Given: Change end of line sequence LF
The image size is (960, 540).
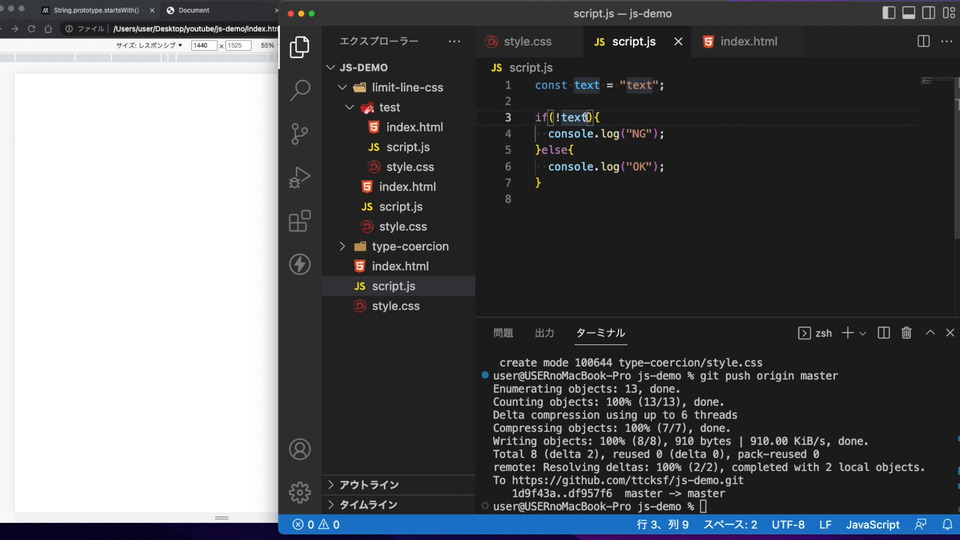Looking at the screenshot, I should point(825,525).
